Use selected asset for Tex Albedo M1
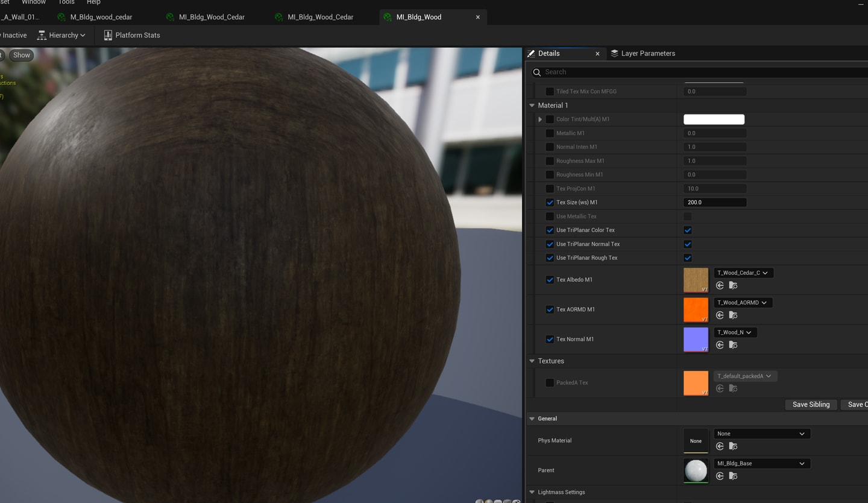Screen dimensions: 868x503 [720, 286]
